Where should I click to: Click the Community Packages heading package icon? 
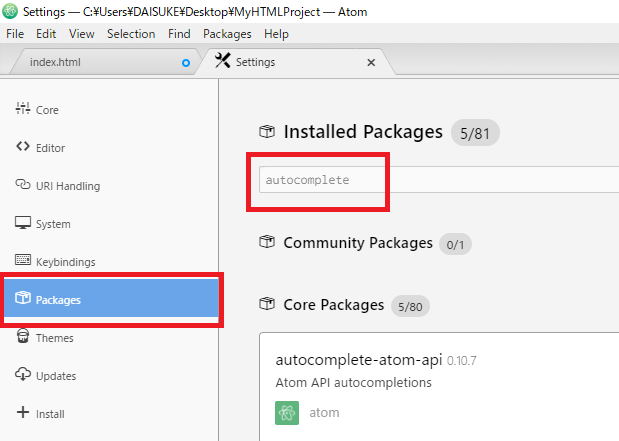pos(267,242)
